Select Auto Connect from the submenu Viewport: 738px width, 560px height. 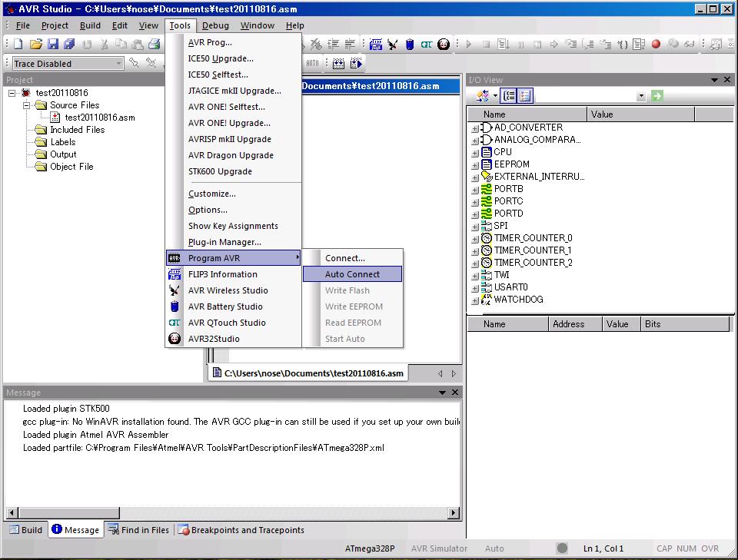click(353, 274)
